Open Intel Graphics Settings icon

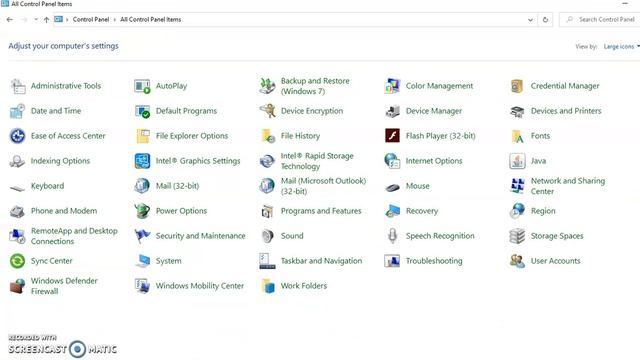pos(142,161)
